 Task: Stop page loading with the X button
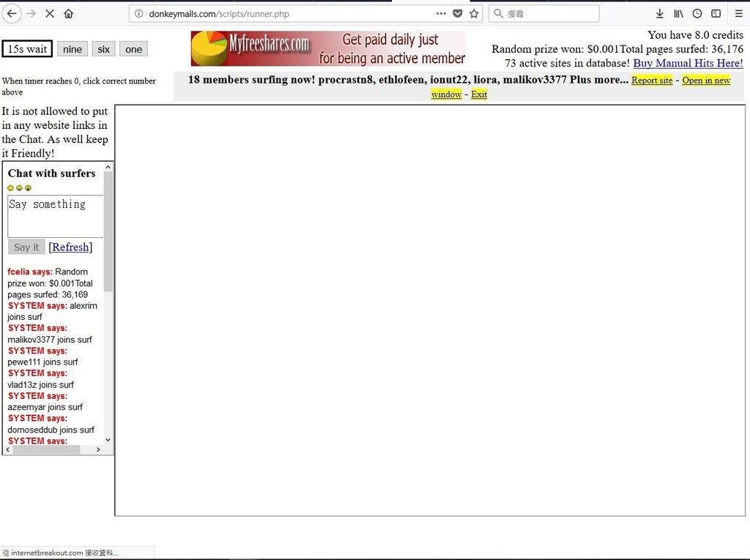(50, 13)
